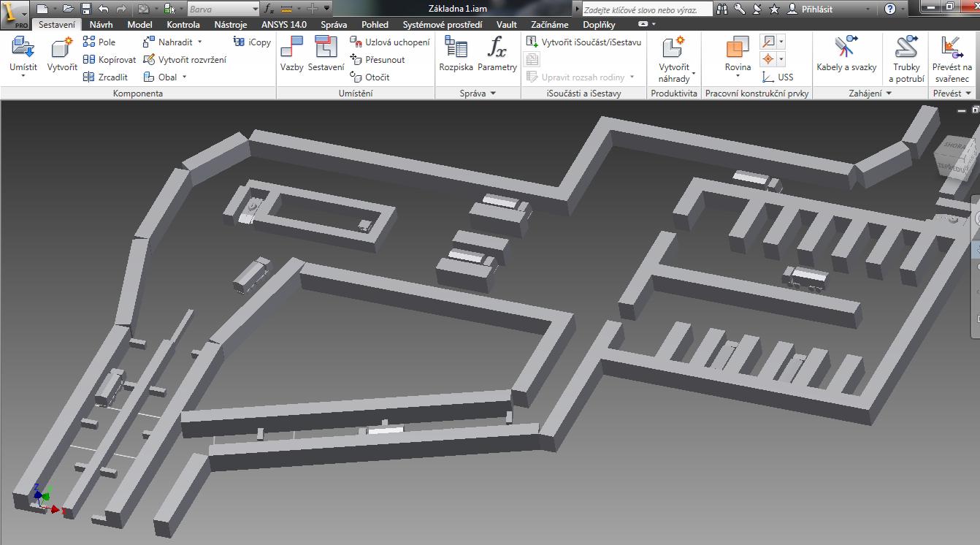Open the work point dropdown arrow
Image resolution: width=980 pixels, height=545 pixels.
[781, 59]
